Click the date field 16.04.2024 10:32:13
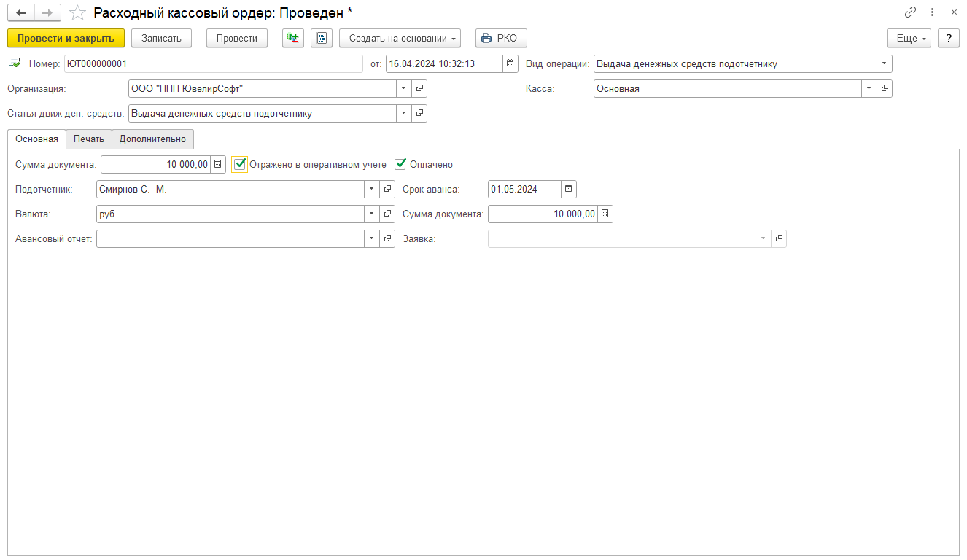This screenshot has height=560, width=967. coord(443,63)
